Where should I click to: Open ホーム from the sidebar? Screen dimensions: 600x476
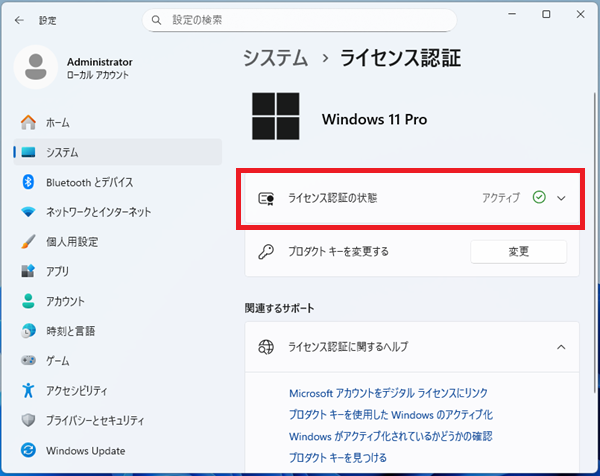coord(58,122)
